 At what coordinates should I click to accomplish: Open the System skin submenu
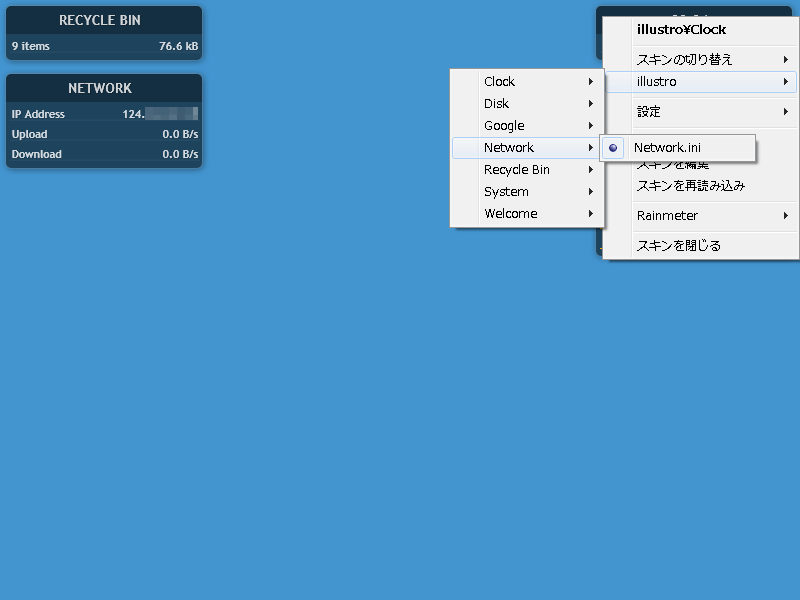tap(527, 191)
